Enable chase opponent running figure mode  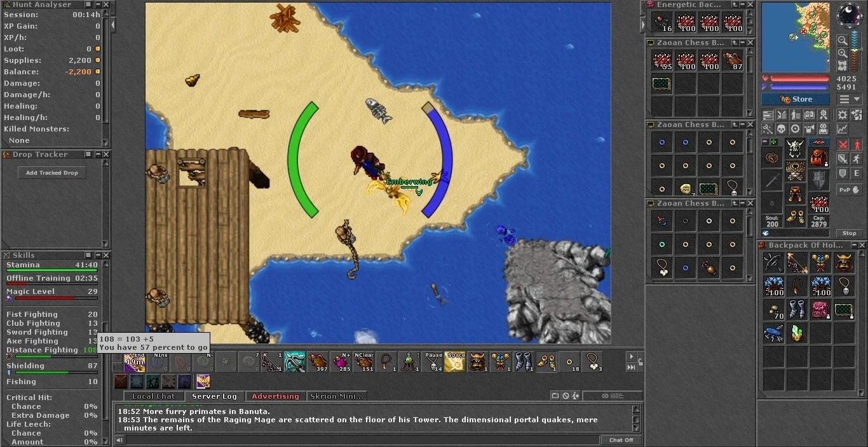click(x=855, y=159)
